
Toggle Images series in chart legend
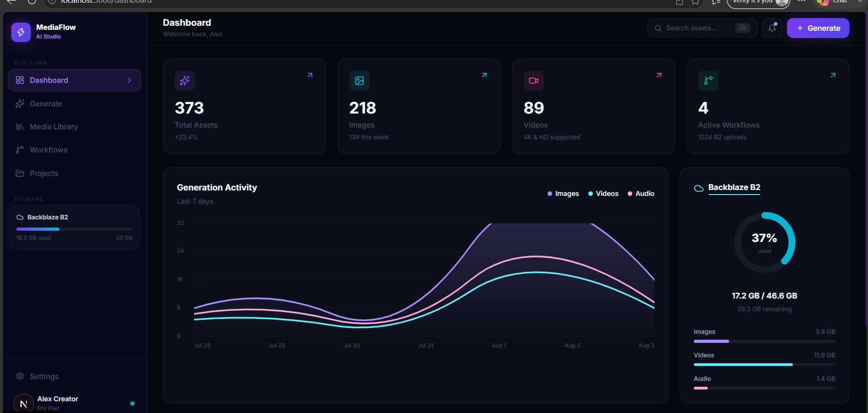[563, 194]
